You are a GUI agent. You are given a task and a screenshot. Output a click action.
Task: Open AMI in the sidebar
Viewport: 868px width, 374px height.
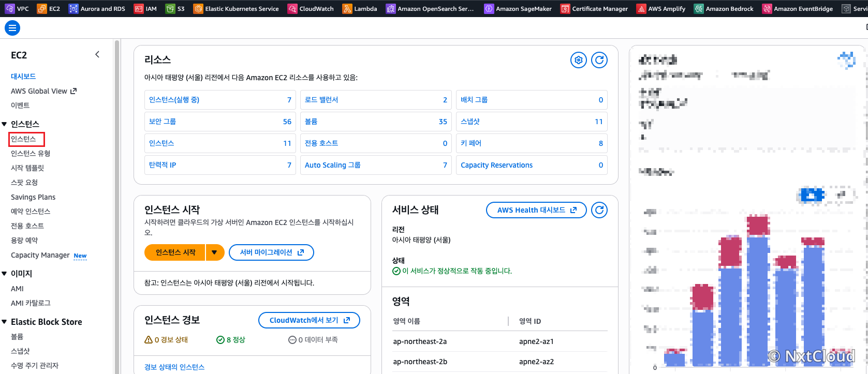click(17, 289)
